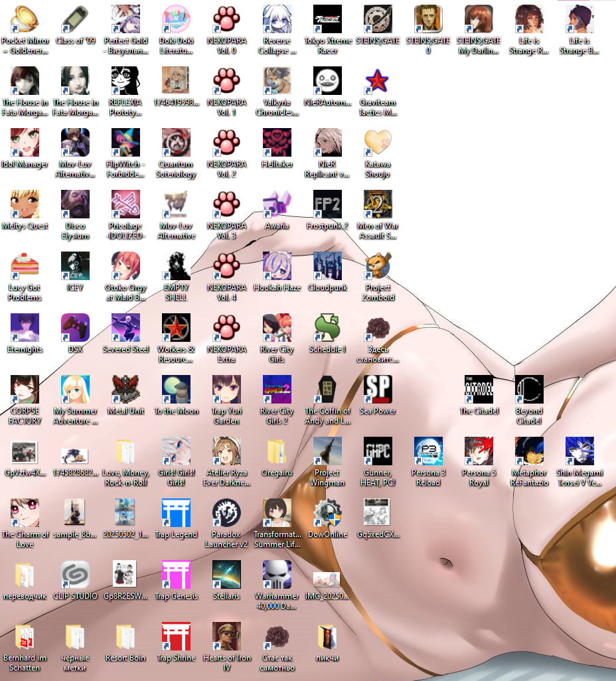Open the Disco Elysium icon

point(75,204)
